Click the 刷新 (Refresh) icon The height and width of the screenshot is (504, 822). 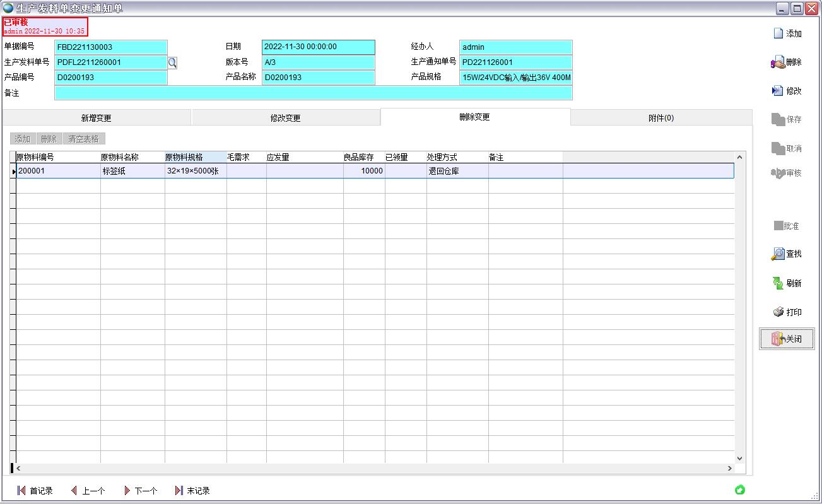[778, 283]
